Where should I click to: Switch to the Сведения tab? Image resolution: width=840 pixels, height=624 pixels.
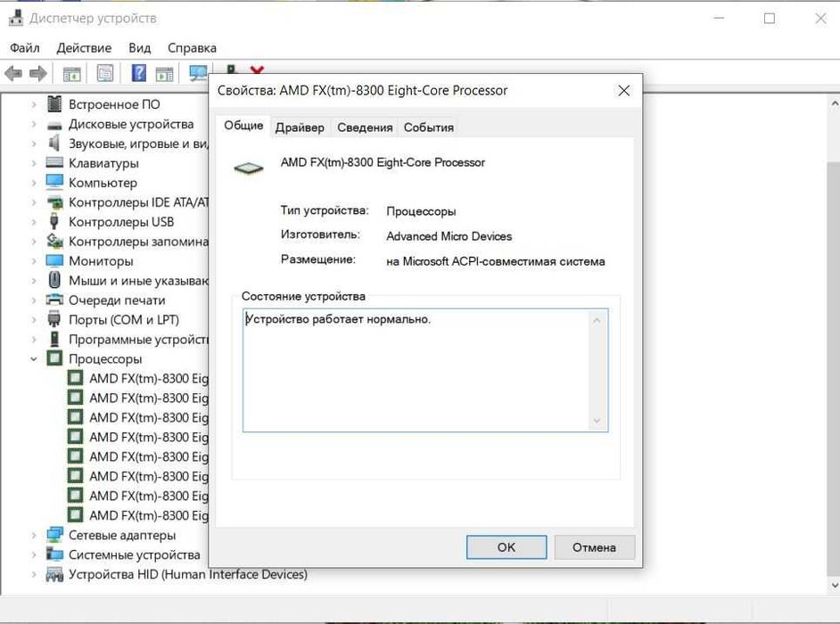pyautogui.click(x=365, y=127)
